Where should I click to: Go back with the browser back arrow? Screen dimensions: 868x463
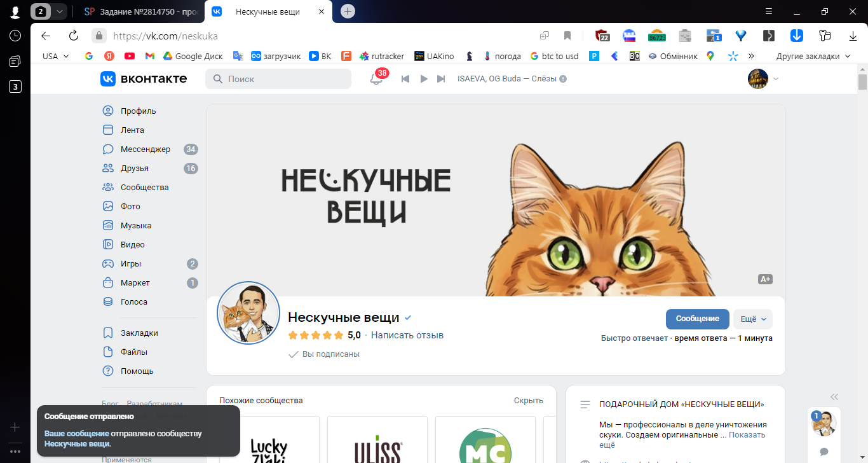pos(46,36)
